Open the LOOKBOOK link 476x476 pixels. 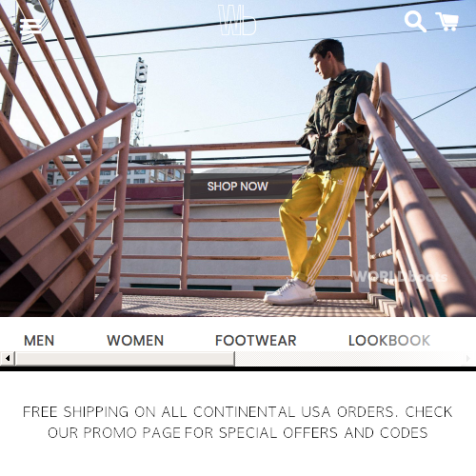[389, 341]
